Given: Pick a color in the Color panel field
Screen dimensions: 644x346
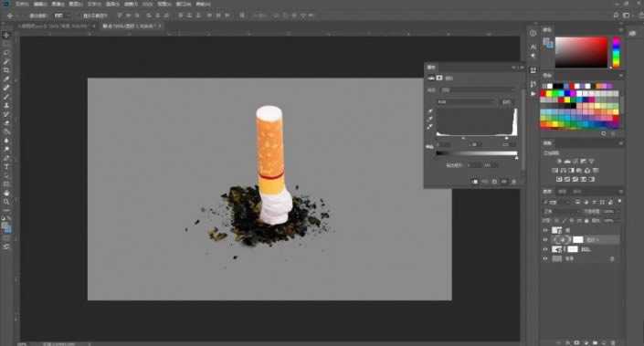Looking at the screenshot, I should pos(581,52).
